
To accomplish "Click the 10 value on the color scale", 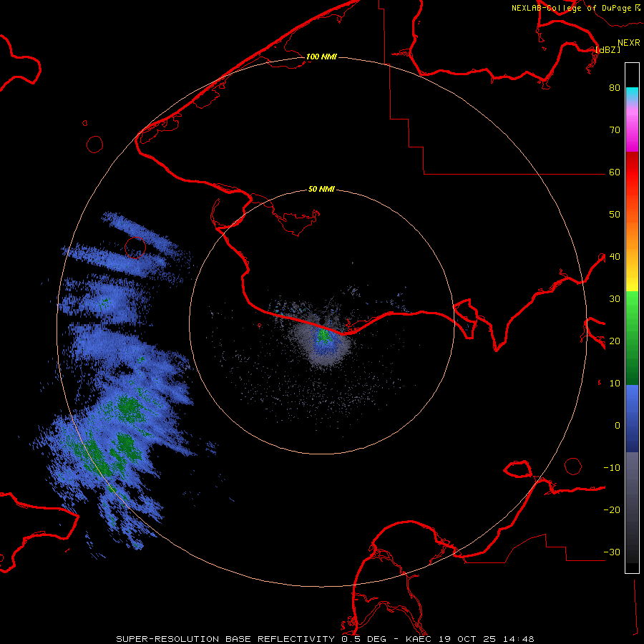I will click(x=615, y=384).
